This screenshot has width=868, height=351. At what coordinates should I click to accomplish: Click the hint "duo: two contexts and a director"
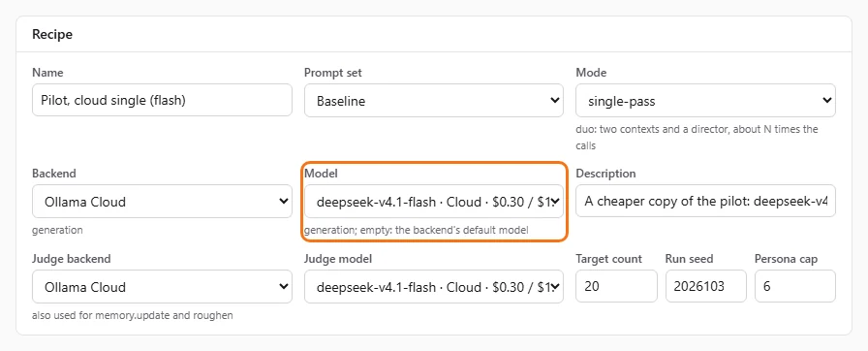[697, 138]
